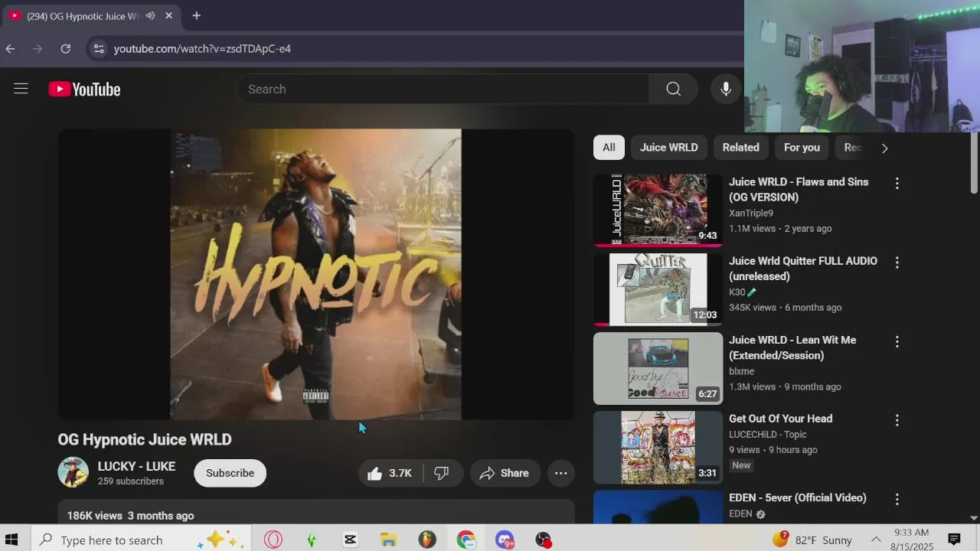Screen dimensions: 980x551
Task: Open options menu for EDEN 5ever
Action: [x=897, y=499]
